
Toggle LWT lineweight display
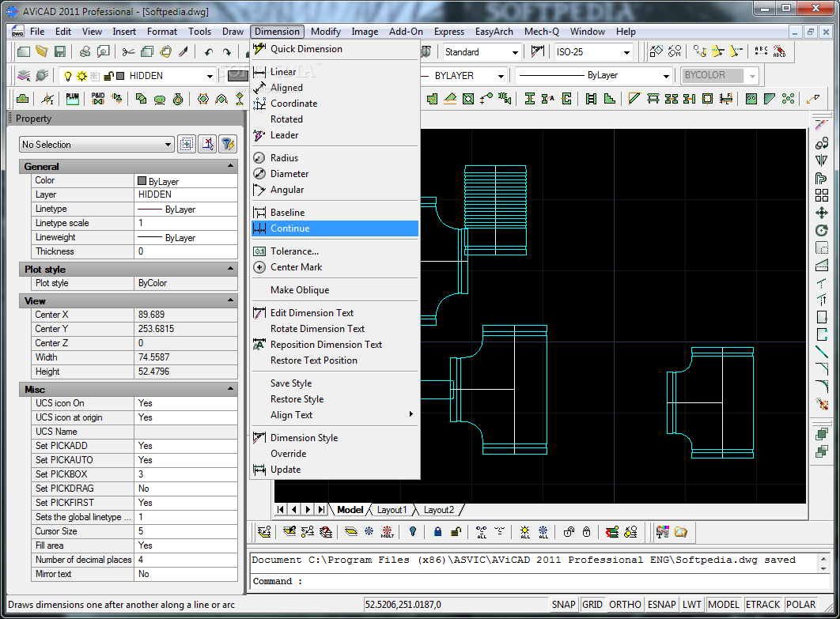691,605
